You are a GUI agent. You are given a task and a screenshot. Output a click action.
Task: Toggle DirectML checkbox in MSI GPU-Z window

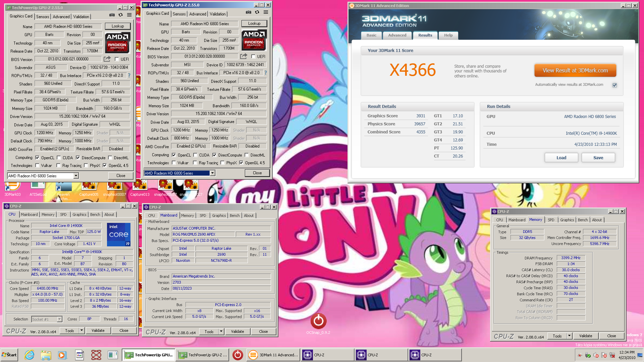click(x=247, y=155)
